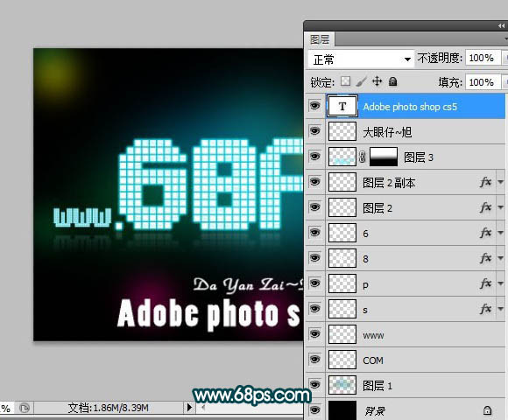Click the mask link chain on 图层 3
The width and height of the screenshot is (508, 420).
363,157
